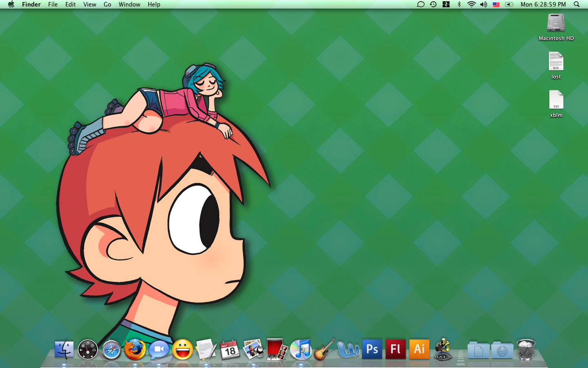Open the Window menu

point(129,4)
